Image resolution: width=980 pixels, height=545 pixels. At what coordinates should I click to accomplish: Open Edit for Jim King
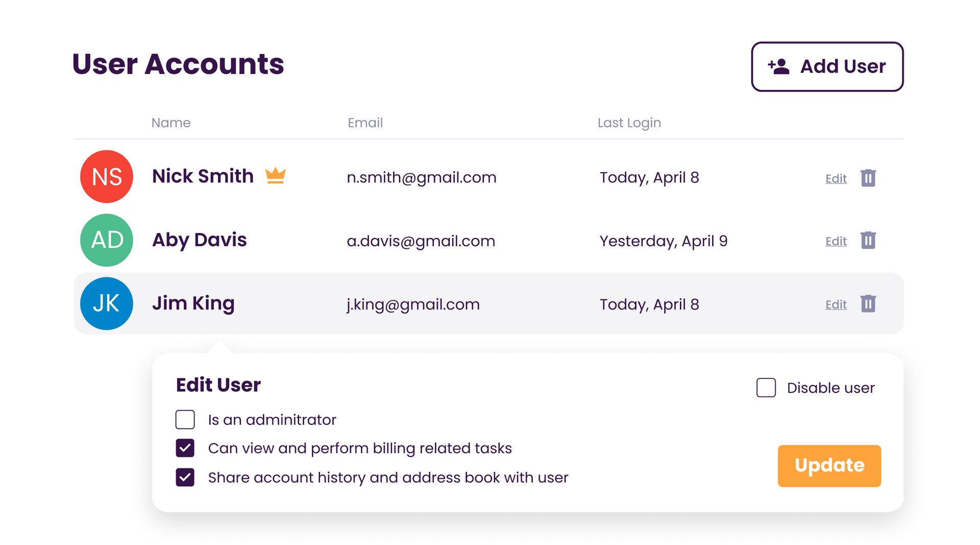(836, 304)
